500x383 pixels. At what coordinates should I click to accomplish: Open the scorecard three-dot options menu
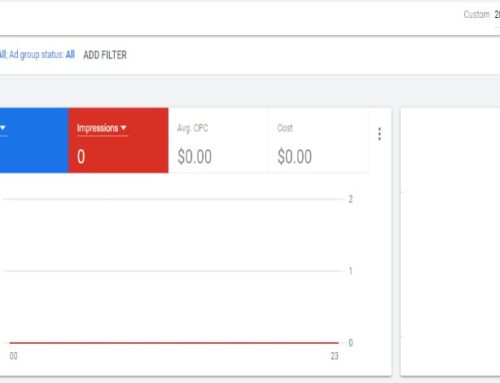(x=379, y=134)
